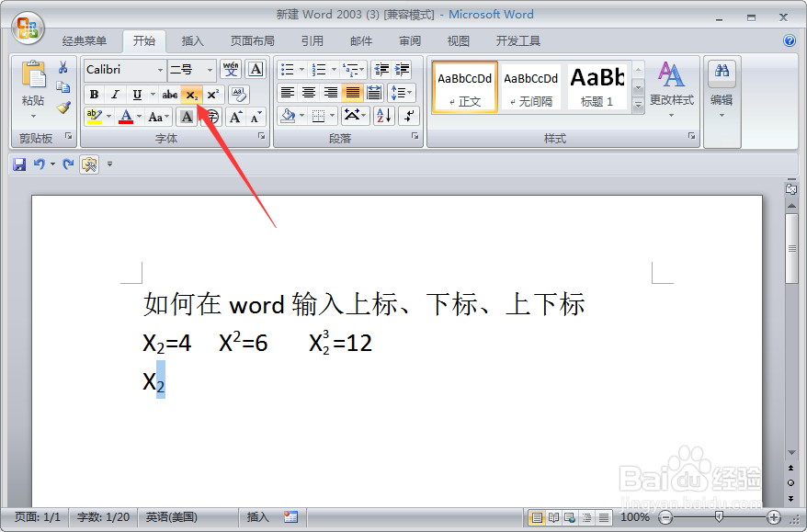Toggle superscript formatting
The image size is (807, 532).
tap(212, 94)
